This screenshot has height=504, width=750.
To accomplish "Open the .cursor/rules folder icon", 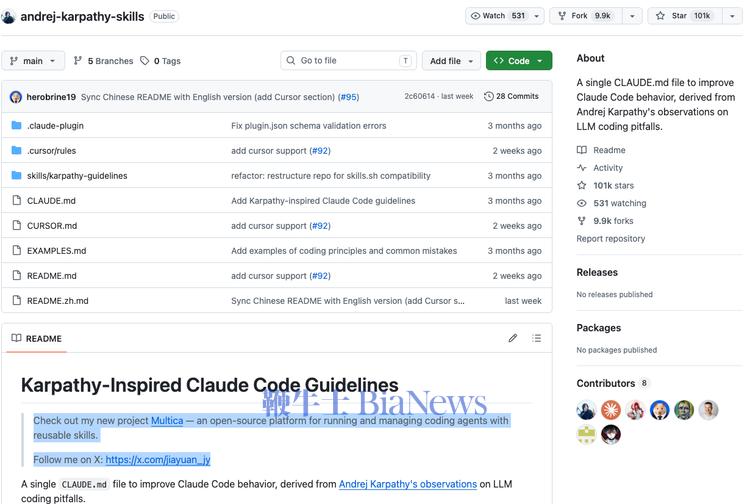I will click(x=16, y=151).
